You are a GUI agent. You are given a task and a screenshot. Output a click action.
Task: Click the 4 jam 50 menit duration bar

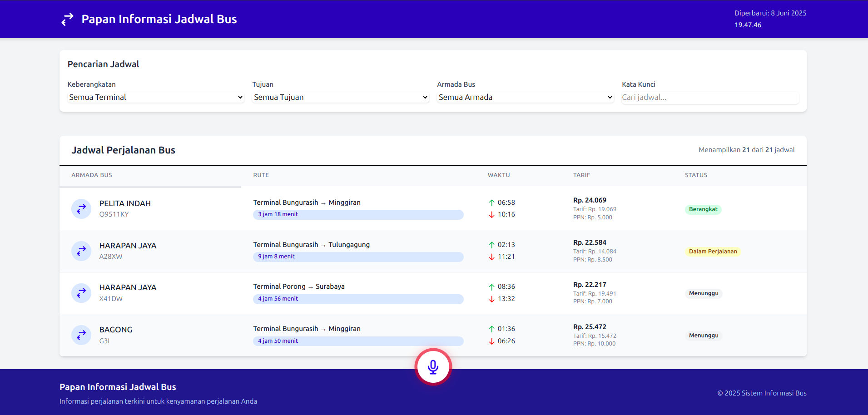point(358,341)
